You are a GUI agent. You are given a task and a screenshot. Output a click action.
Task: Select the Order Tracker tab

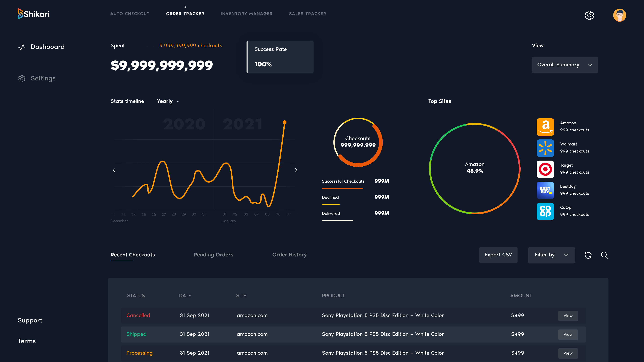point(185,14)
